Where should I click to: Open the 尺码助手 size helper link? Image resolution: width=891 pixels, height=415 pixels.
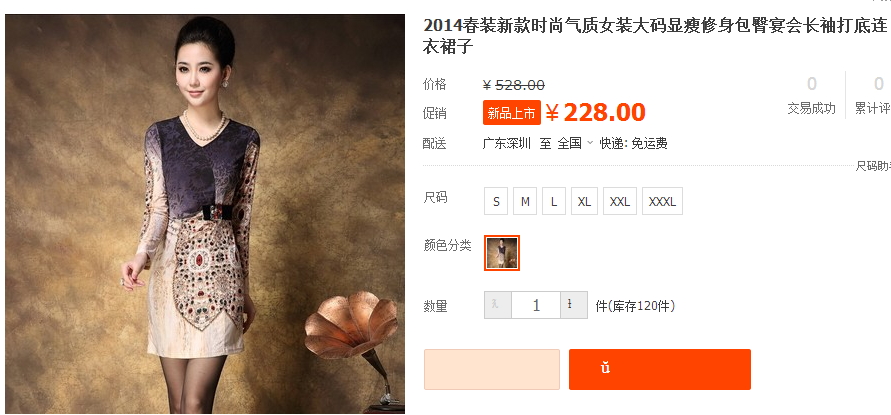click(873, 166)
